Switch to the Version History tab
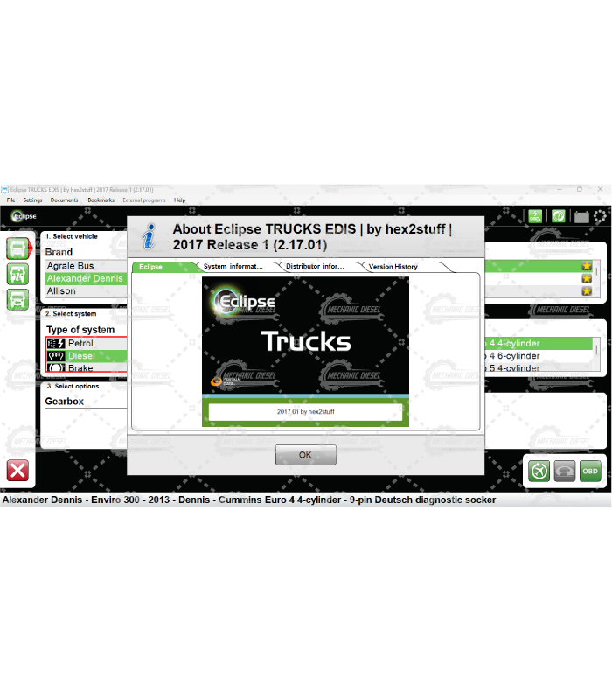Viewport: 612px width, 700px height. tap(393, 267)
